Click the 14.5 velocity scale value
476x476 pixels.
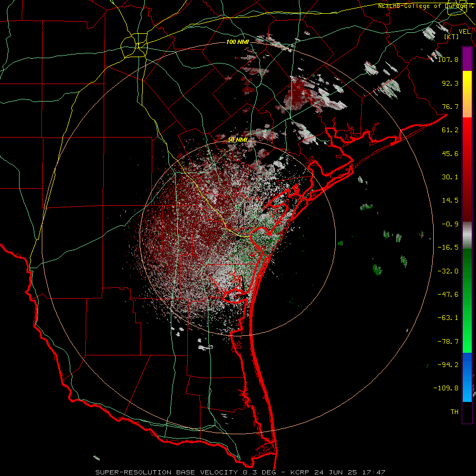click(450, 200)
